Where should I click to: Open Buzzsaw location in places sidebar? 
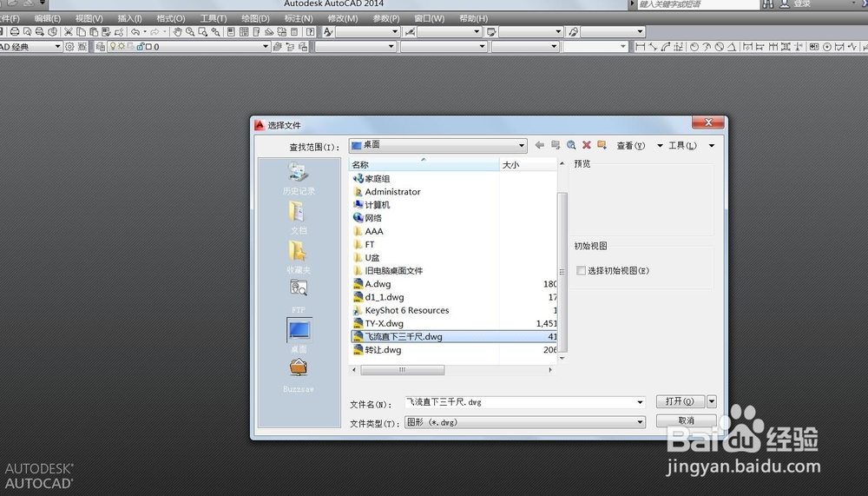(299, 377)
